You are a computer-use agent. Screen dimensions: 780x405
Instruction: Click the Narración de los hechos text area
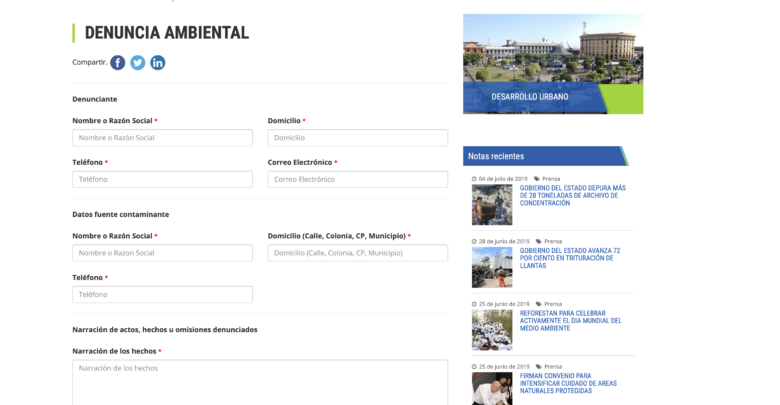coord(260,383)
